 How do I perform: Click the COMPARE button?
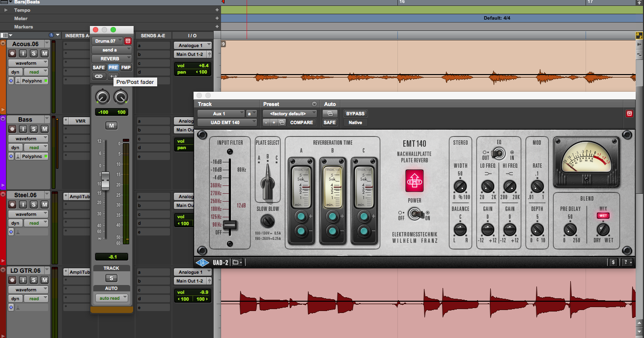[301, 123]
